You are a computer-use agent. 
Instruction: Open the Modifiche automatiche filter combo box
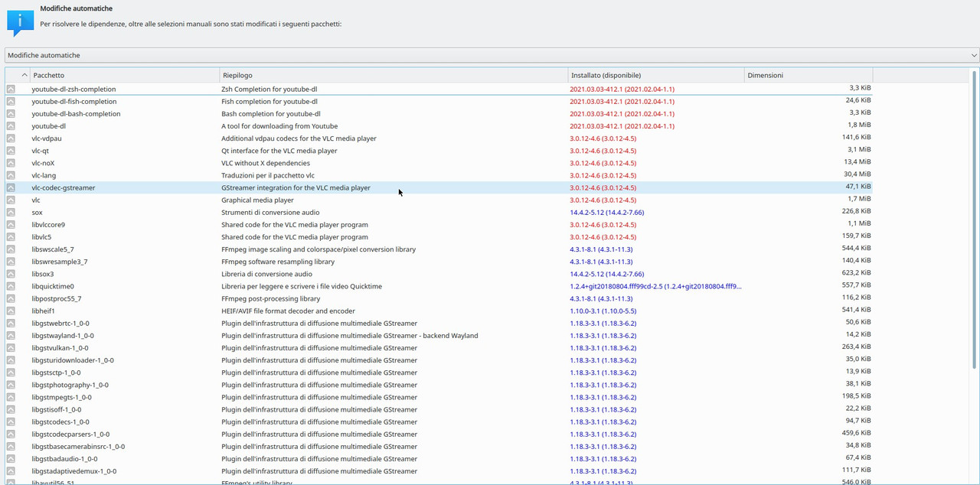tap(492, 55)
